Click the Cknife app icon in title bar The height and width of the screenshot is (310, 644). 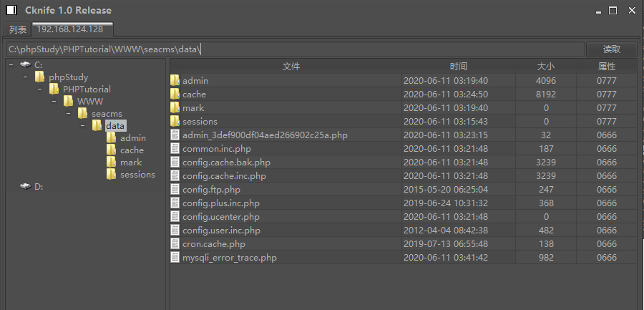[11, 10]
